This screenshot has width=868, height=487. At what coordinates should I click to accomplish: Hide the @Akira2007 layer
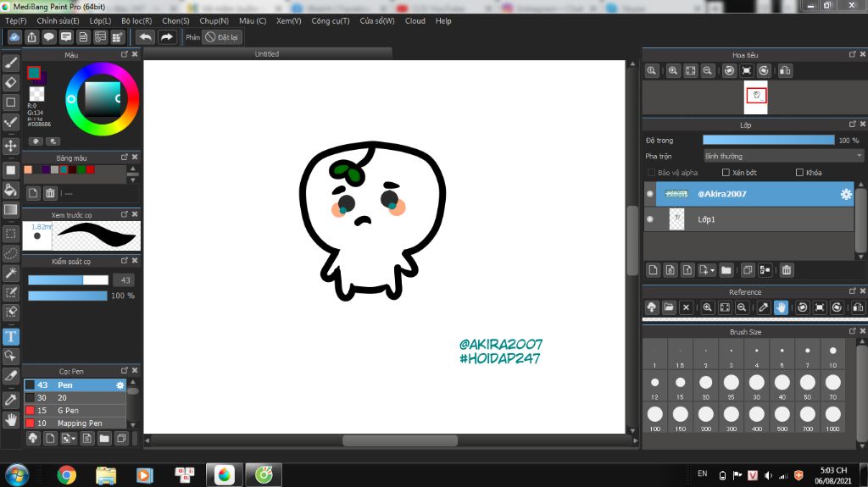(650, 194)
